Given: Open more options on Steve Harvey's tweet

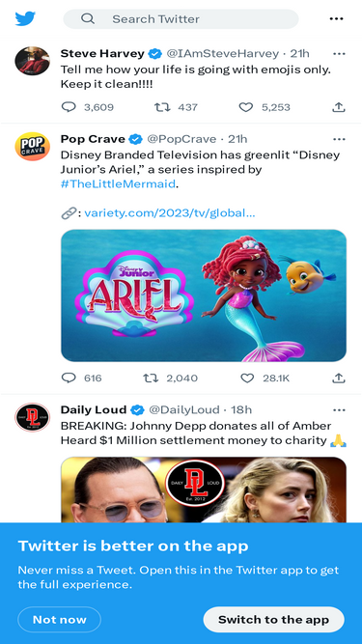Looking at the screenshot, I should 339,54.
